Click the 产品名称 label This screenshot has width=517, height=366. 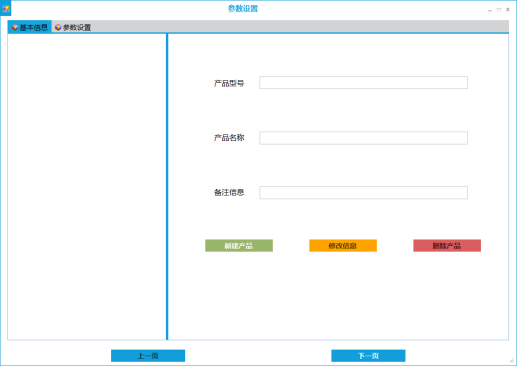(x=229, y=138)
